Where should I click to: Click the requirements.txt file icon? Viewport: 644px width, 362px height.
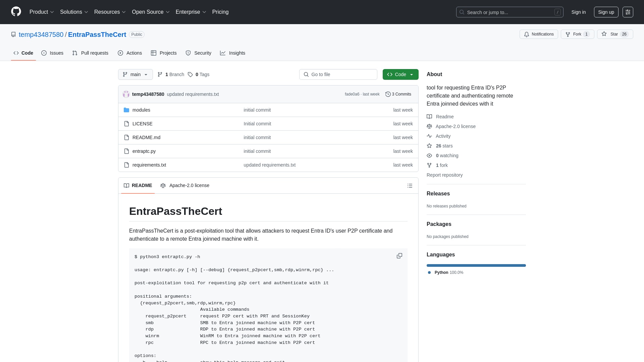(x=126, y=165)
